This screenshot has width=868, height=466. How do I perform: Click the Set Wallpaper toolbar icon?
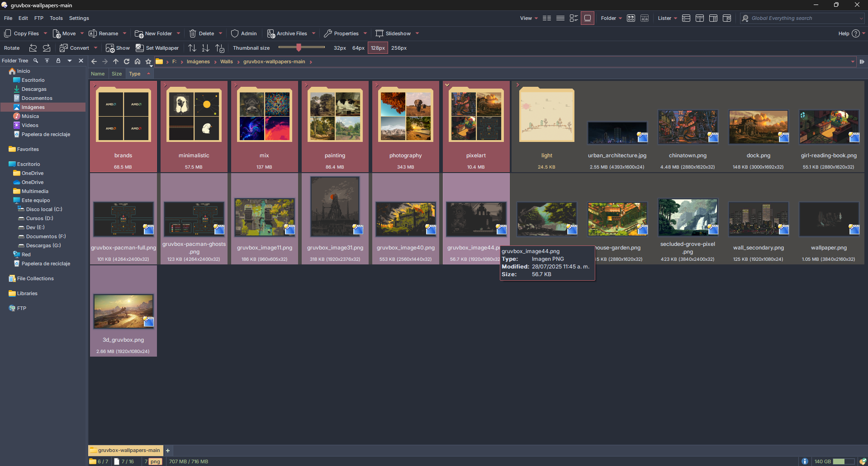tap(140, 48)
